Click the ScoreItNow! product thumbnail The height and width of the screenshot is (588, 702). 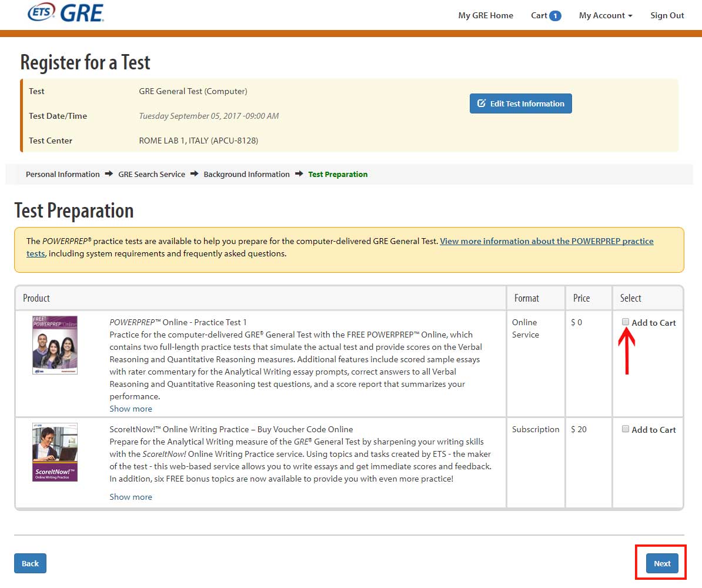(x=55, y=452)
